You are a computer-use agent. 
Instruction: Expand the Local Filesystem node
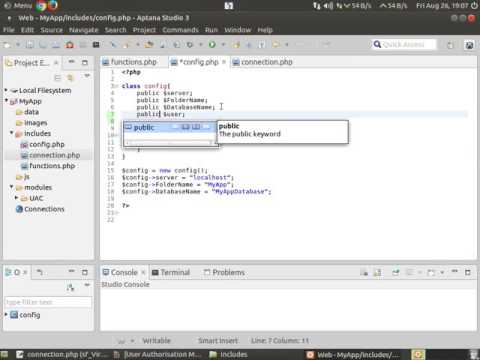pos(6,90)
